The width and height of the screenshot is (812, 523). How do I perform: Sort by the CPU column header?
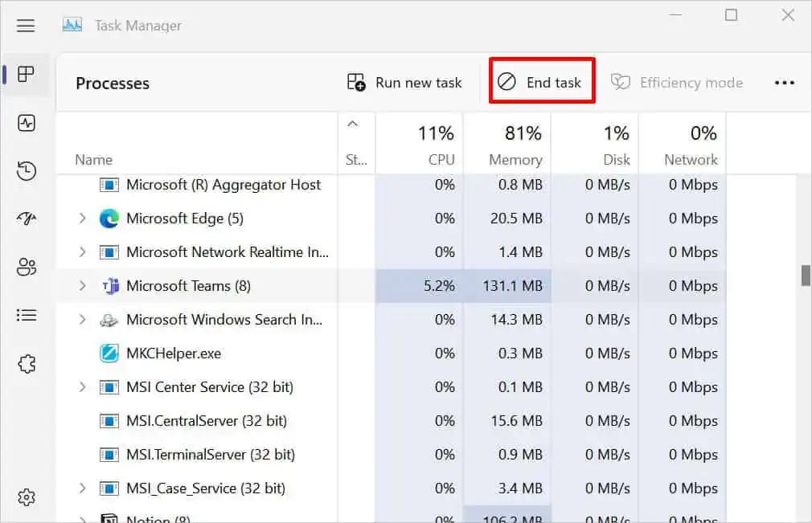pyautogui.click(x=420, y=145)
